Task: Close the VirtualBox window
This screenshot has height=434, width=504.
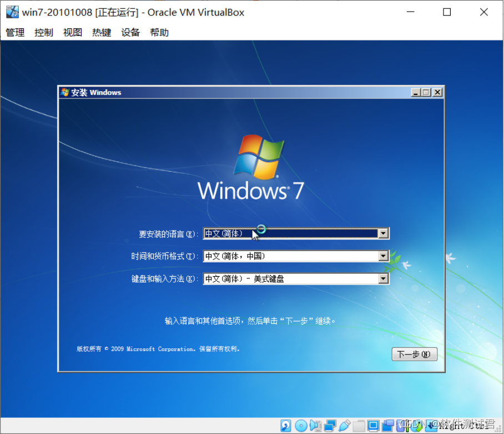Action: (484, 12)
